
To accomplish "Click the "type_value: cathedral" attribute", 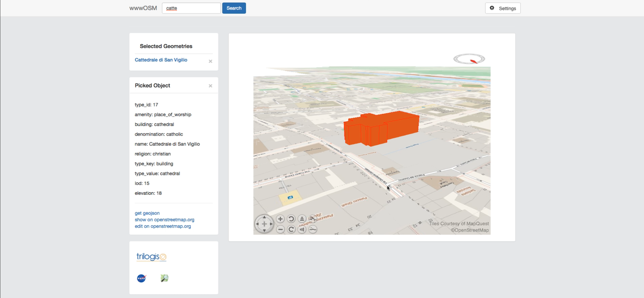I will 157,173.
